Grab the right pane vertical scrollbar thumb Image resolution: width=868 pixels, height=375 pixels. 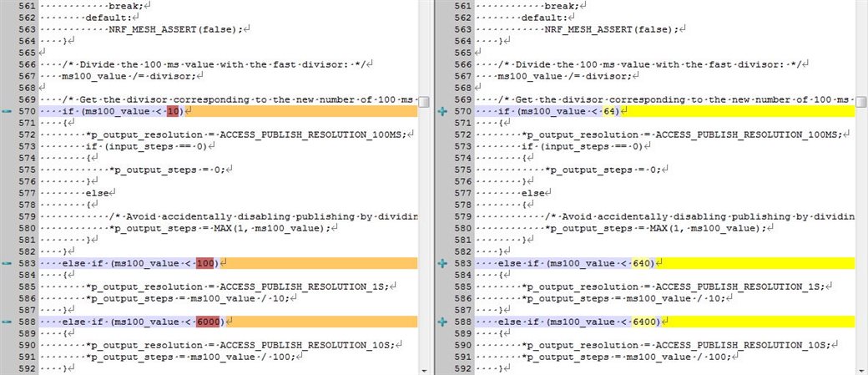860,102
